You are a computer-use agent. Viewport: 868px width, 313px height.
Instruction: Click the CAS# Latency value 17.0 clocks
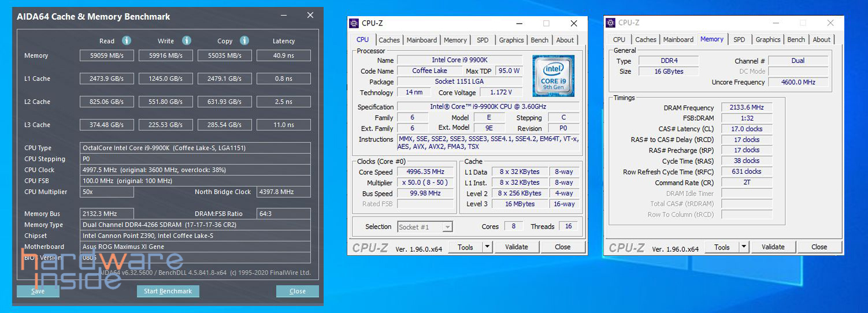click(x=747, y=129)
